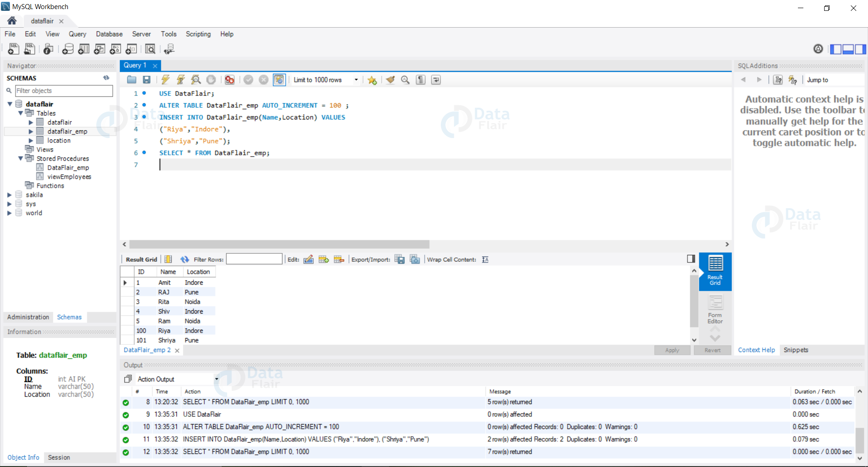The image size is (868, 467).
Task: Execute the query with lightning bolt icon
Action: click(x=165, y=80)
